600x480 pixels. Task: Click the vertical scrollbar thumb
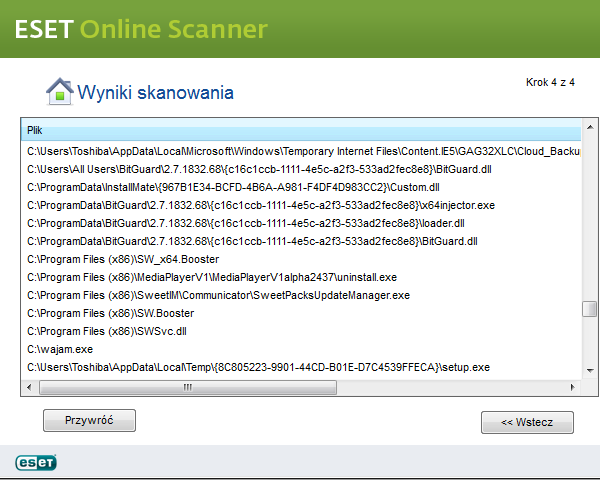590,309
